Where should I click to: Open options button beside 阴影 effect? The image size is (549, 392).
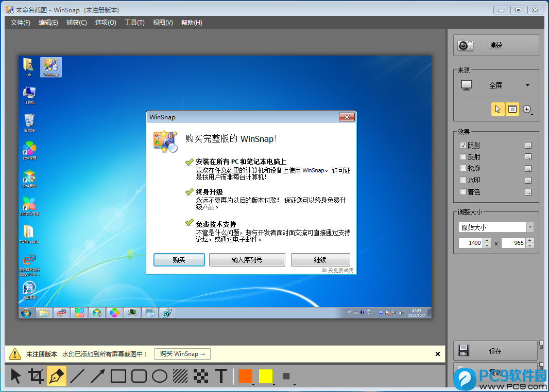point(528,145)
